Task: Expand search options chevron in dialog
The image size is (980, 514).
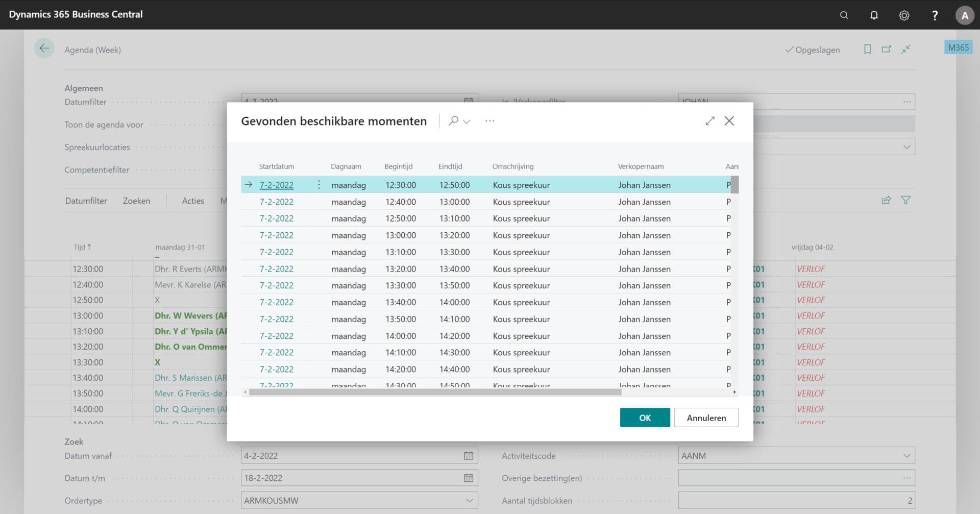Action: [467, 121]
